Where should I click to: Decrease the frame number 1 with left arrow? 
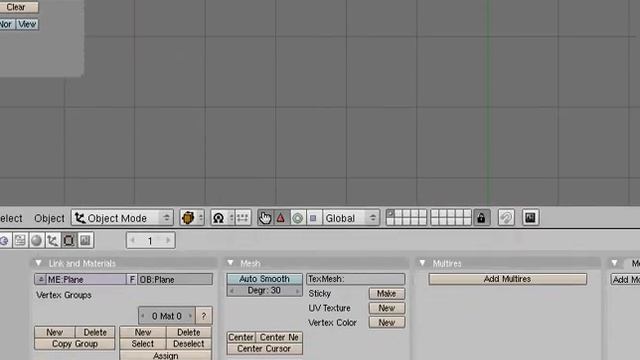pyautogui.click(x=133, y=240)
